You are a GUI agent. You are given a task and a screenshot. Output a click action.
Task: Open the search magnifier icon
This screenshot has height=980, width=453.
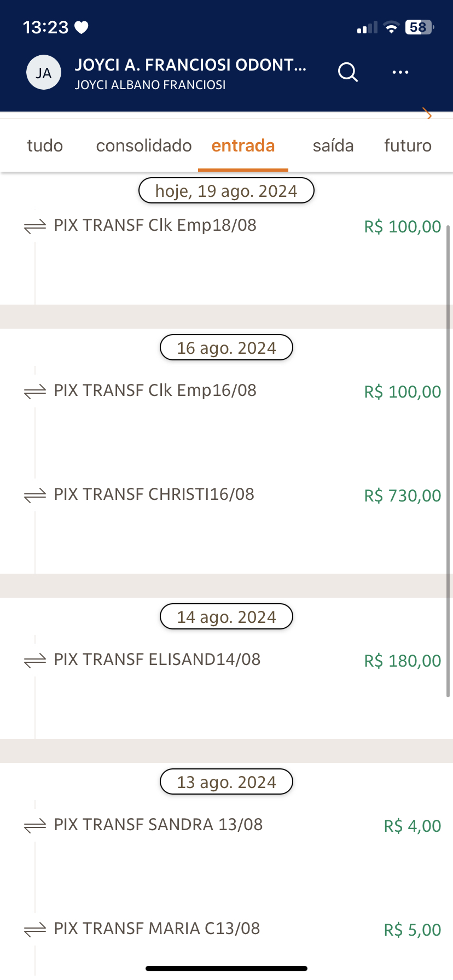click(348, 72)
